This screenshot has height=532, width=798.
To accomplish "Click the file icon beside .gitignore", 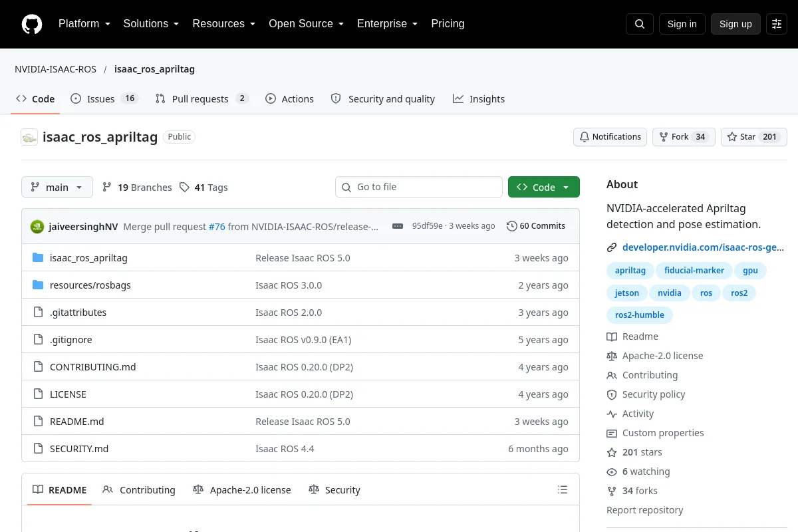I will pyautogui.click(x=38, y=340).
